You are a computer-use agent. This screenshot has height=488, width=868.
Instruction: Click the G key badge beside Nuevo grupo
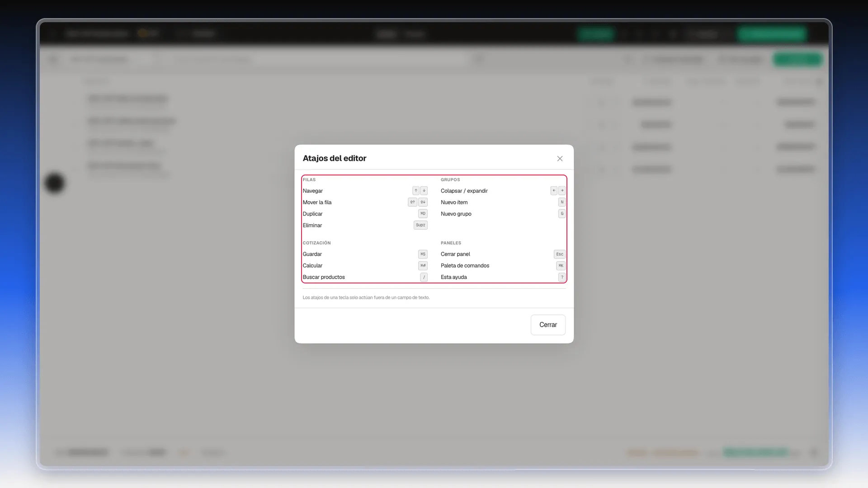coord(562,214)
